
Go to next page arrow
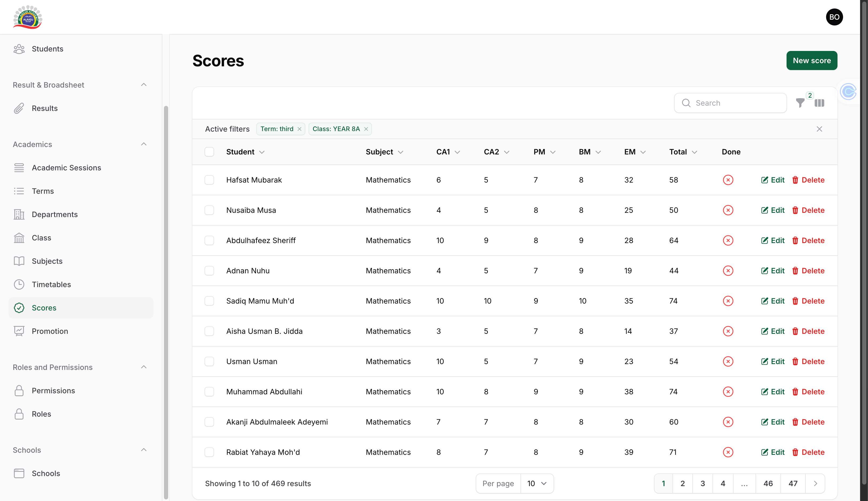pyautogui.click(x=815, y=483)
